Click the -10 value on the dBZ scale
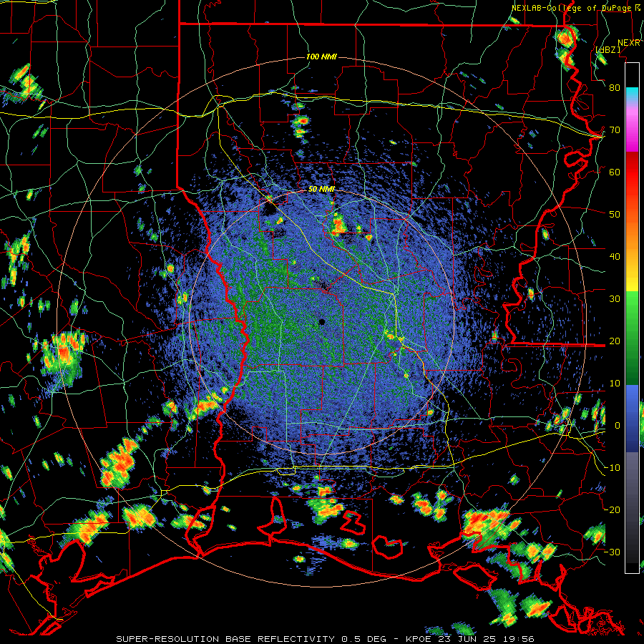Screen dimensions: 644x644 coord(613,467)
